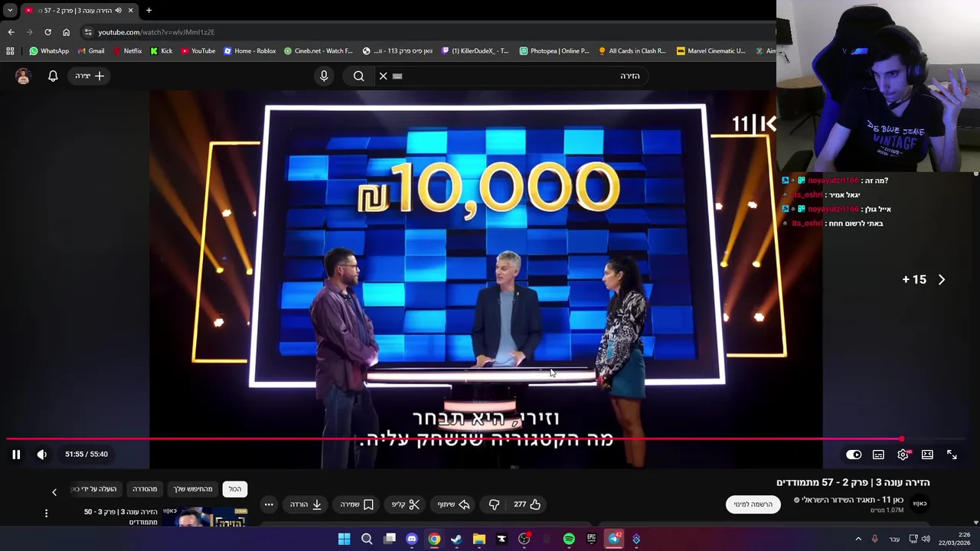Select מהסדרה filter chip
This screenshot has width=980, height=551.
tap(145, 489)
